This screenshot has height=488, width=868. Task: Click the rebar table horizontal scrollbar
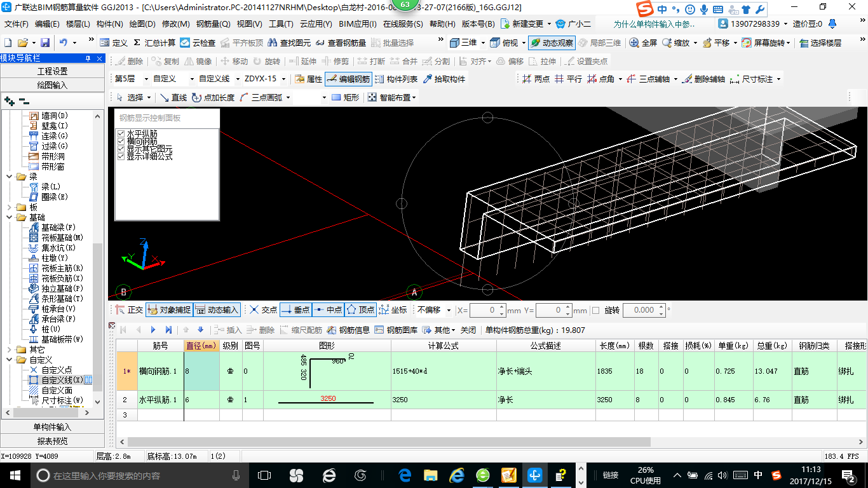389,442
